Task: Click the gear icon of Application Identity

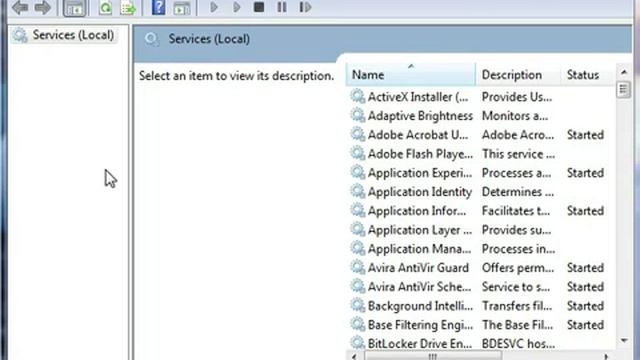Action: (358, 191)
